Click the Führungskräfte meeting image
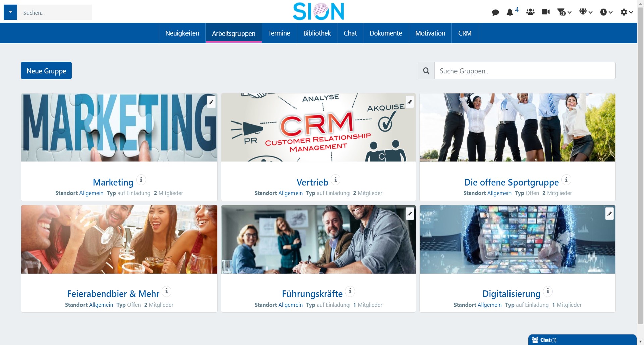 [318, 239]
